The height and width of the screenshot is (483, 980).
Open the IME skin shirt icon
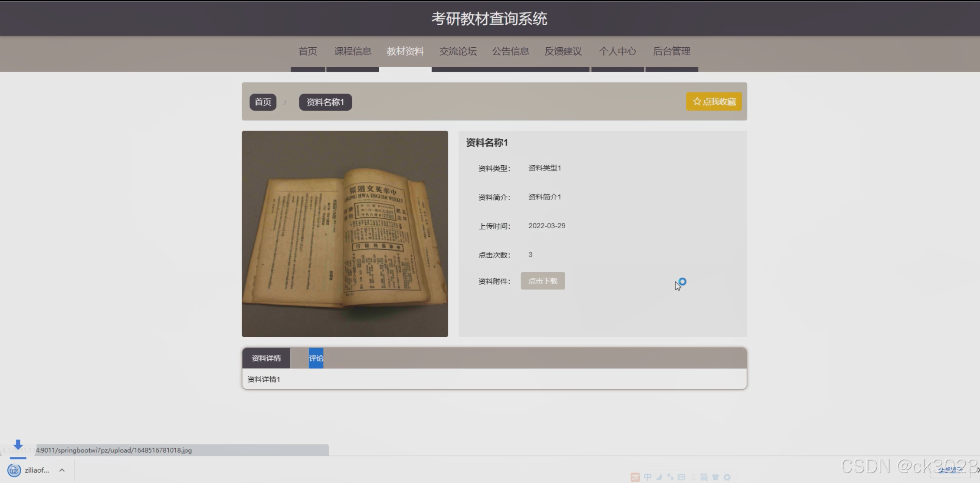click(x=715, y=477)
